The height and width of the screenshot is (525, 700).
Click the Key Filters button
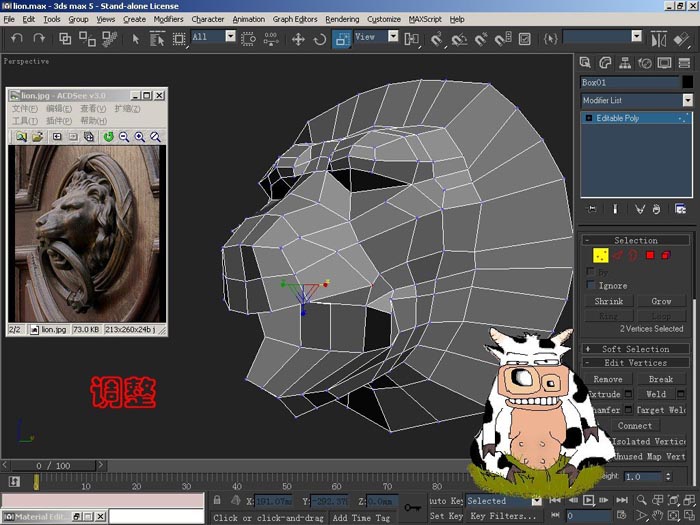503,516
